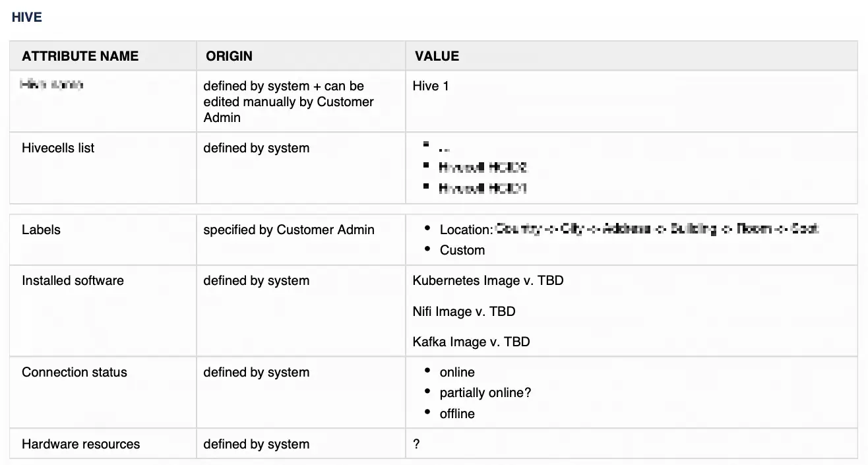Click the Hivecell HC001 list item
This screenshot has width=868, height=465.
483,189
